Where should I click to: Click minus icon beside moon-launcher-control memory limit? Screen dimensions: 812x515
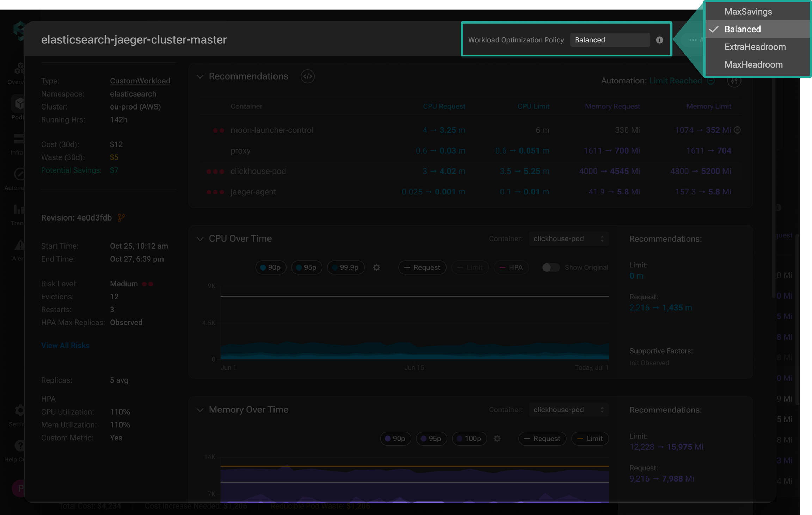click(737, 130)
